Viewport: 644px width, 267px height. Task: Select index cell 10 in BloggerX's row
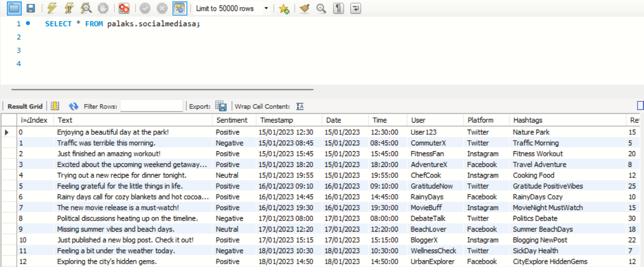click(35, 240)
